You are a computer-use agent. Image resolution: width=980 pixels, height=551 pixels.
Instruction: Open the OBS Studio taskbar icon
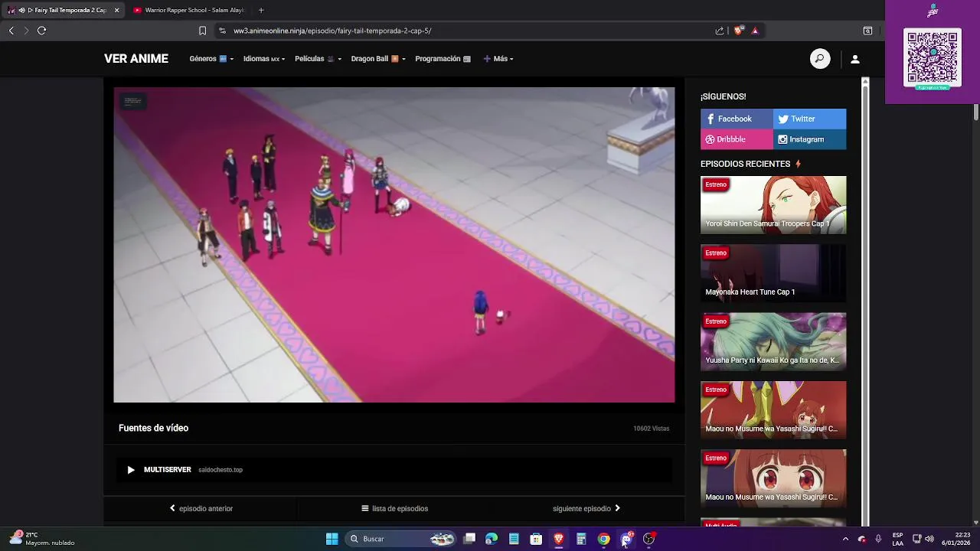click(x=648, y=539)
